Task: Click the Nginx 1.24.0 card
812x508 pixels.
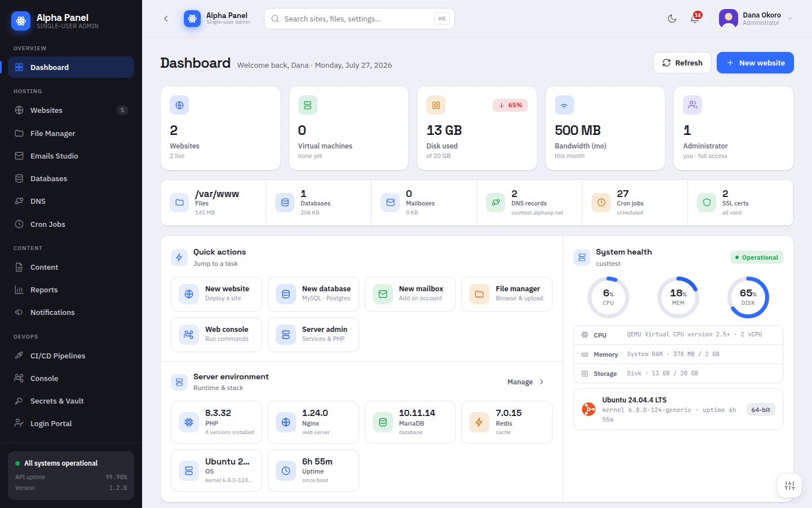Action: (314, 422)
